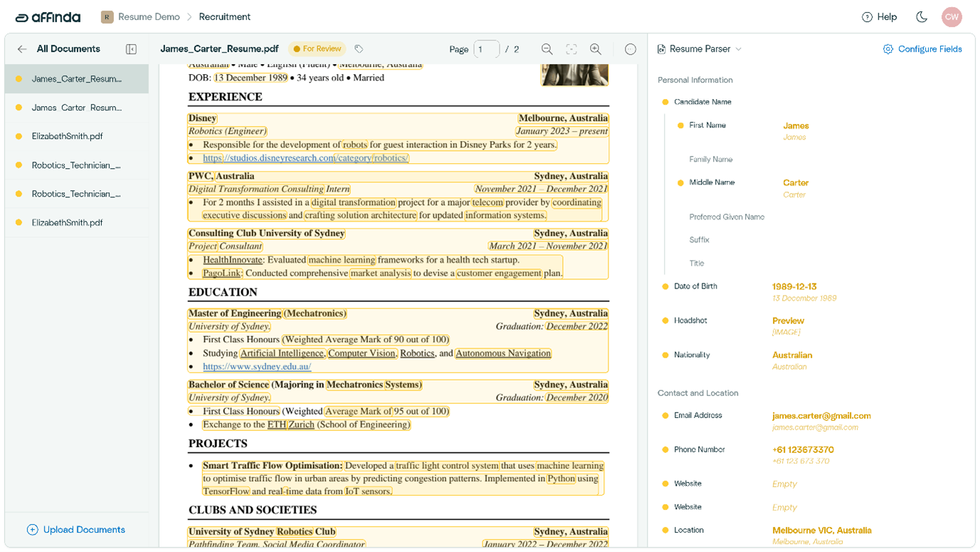Zoom out of the resume preview
Image resolution: width=980 pixels, height=552 pixels.
click(x=547, y=49)
